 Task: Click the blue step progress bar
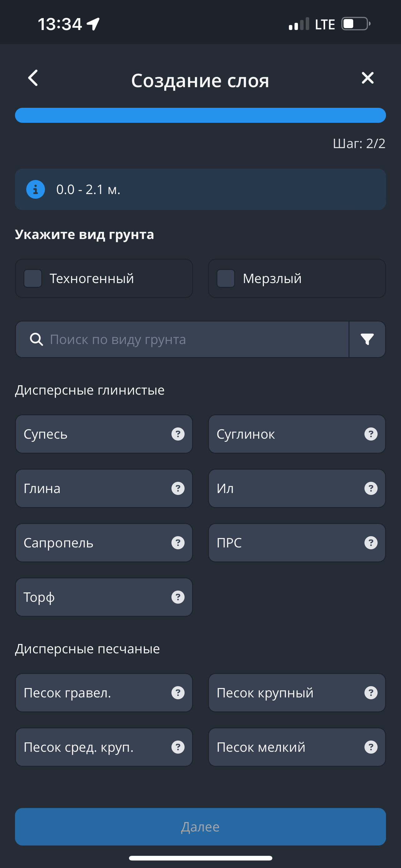[200, 115]
